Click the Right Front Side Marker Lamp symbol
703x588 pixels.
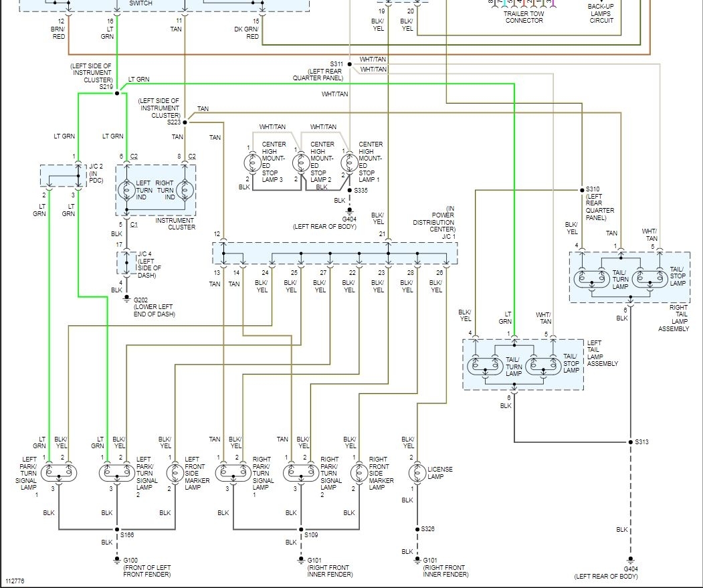[x=359, y=473]
